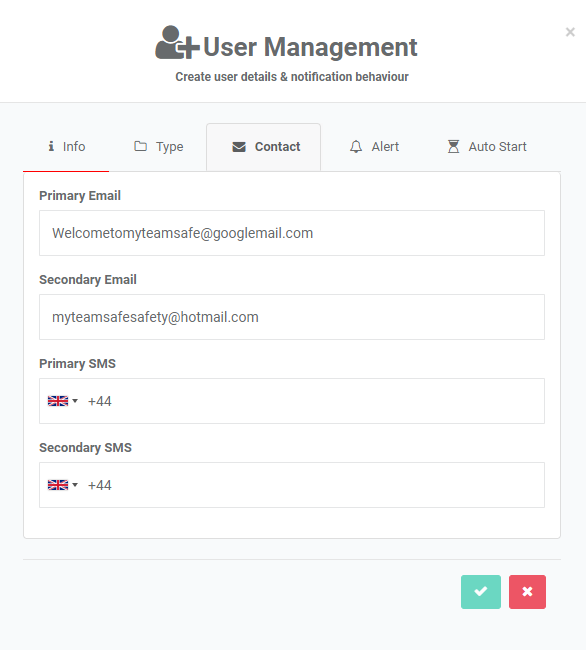Close the User Management dialog
This screenshot has width=586, height=650.
point(570,32)
